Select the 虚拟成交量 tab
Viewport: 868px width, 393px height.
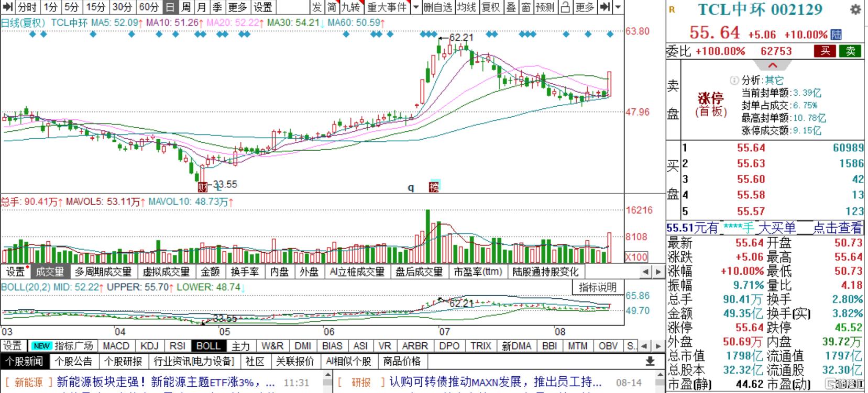coord(166,272)
